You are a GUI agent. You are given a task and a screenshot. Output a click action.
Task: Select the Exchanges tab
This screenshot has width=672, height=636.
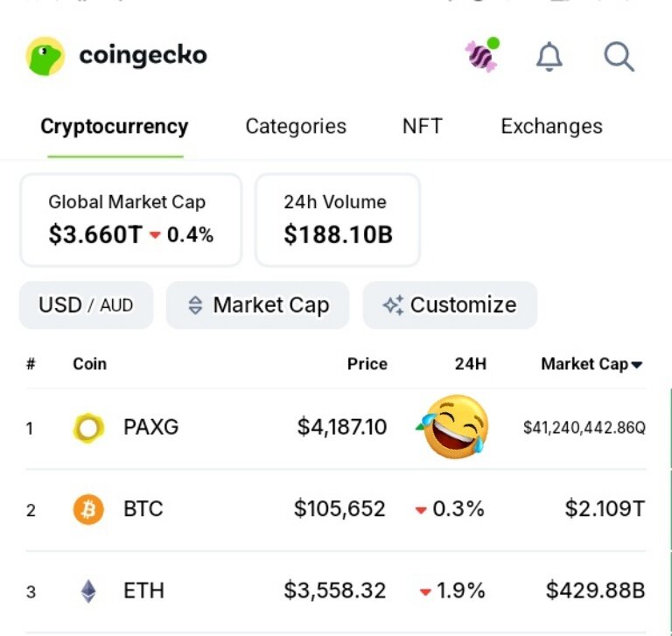click(551, 126)
